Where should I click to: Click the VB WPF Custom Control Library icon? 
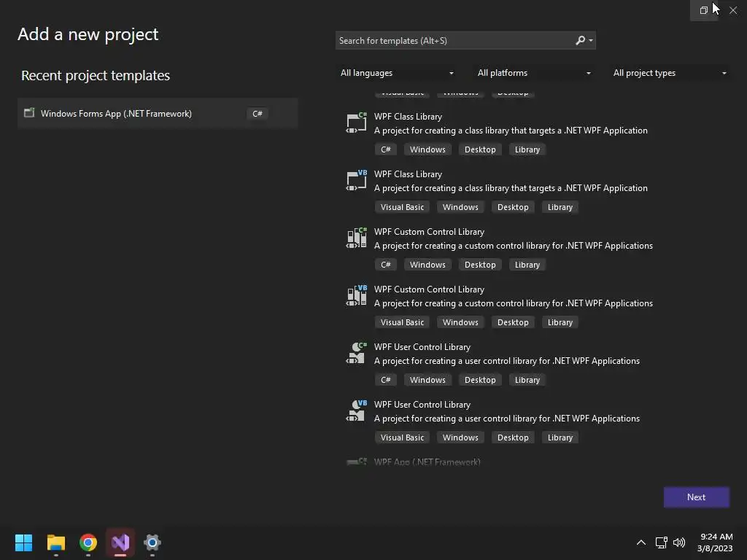pos(356,296)
